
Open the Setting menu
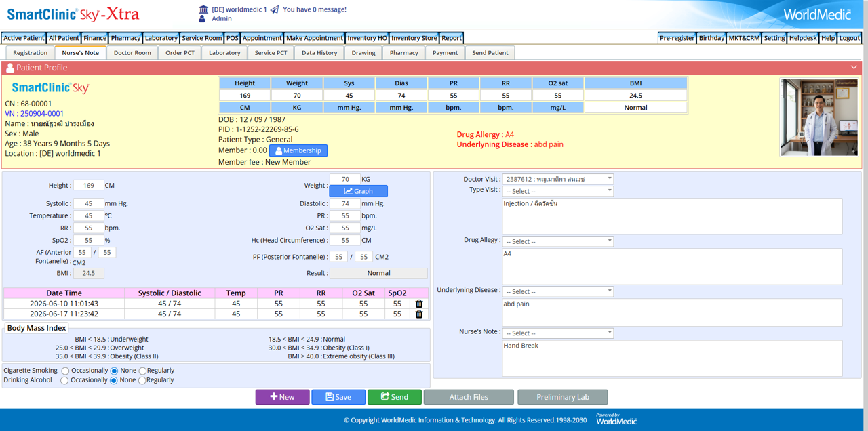coord(774,38)
